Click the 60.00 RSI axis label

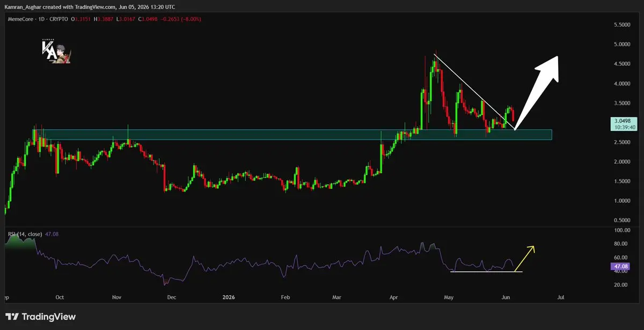(x=621, y=258)
